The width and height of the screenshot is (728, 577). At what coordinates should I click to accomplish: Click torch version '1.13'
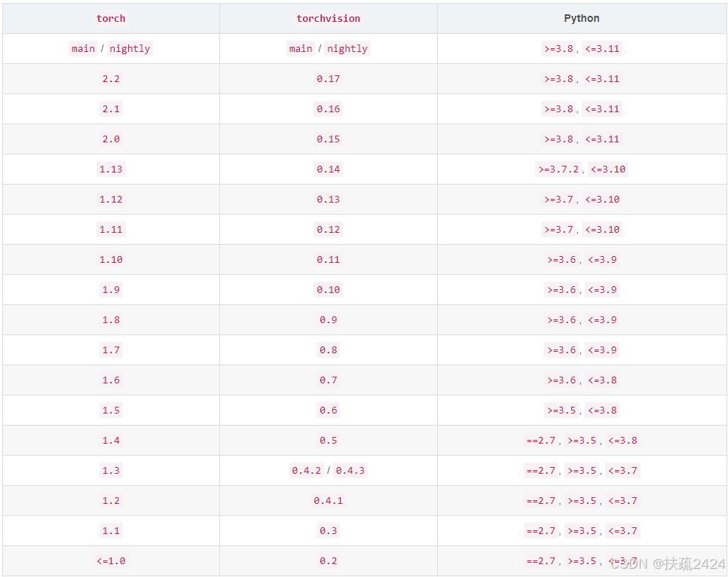tap(111, 169)
